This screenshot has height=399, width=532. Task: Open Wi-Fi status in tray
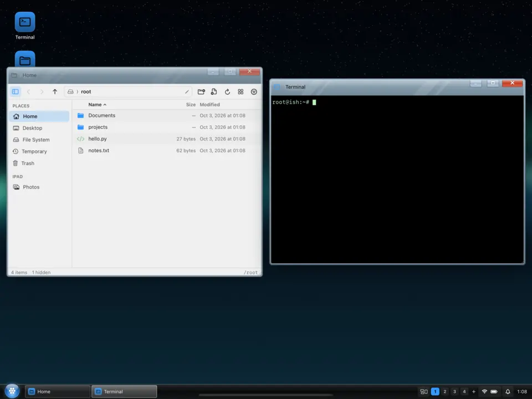coord(484,392)
